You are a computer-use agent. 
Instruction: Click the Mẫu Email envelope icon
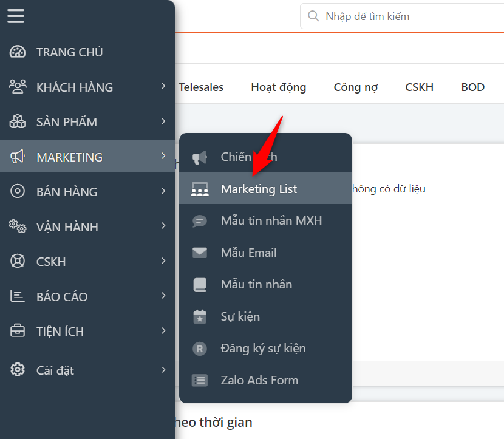[200, 253]
